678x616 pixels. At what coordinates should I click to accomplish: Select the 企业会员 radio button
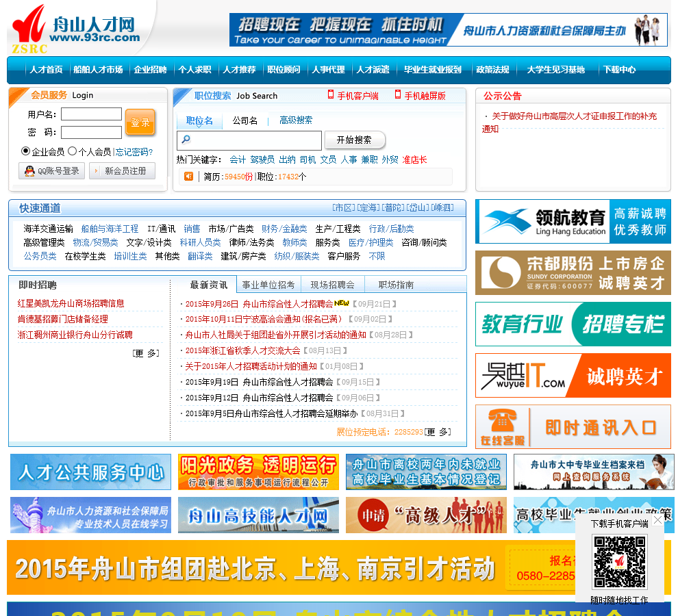26,151
